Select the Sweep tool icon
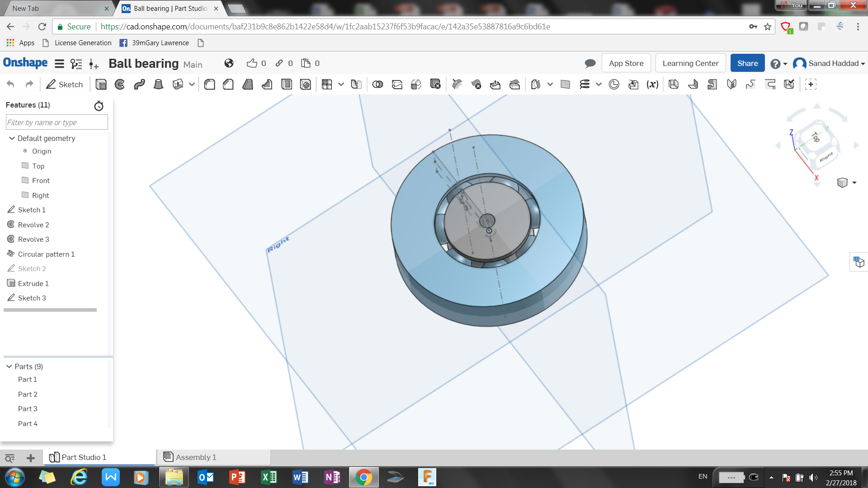This screenshot has width=868, height=488. tap(139, 84)
